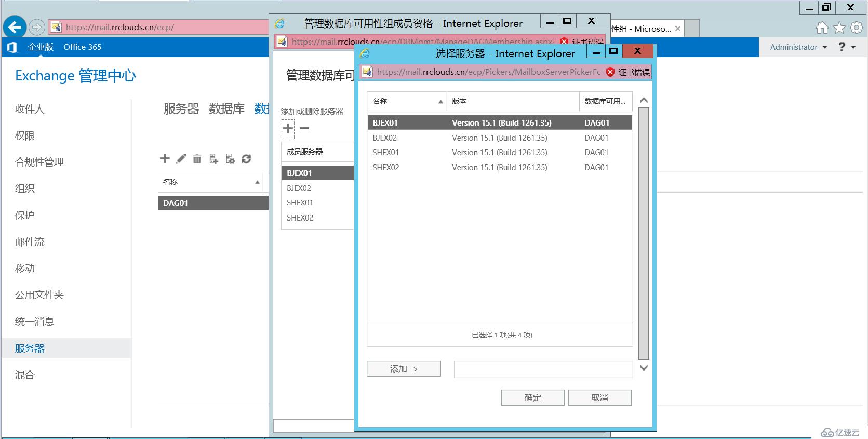Screen dimensions: 868x439
Task: Click the browser forward arrow button
Action: click(37, 27)
